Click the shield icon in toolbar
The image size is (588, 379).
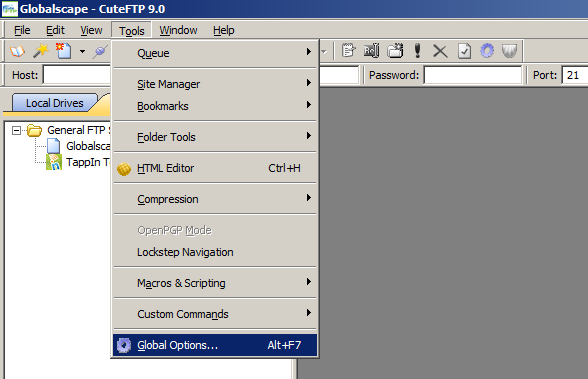click(510, 51)
